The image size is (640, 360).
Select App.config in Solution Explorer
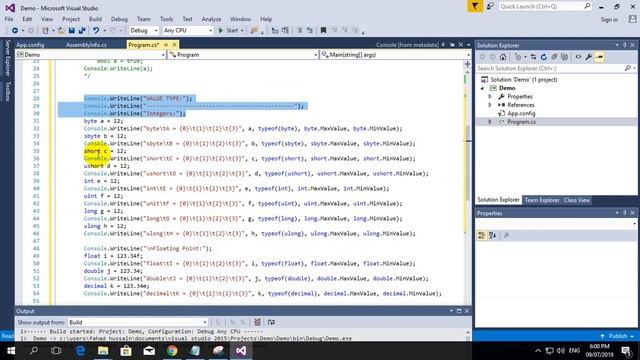521,113
